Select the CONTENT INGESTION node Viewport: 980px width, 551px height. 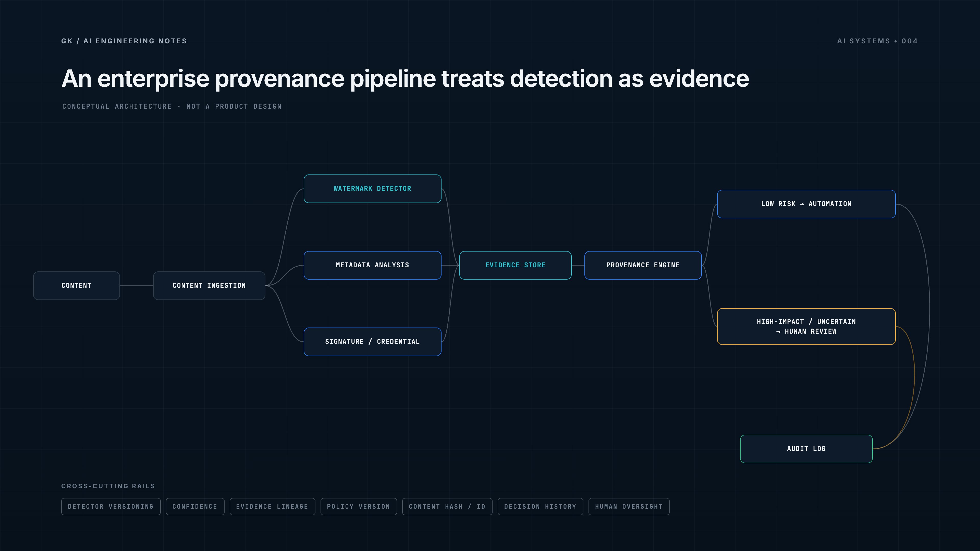(209, 286)
